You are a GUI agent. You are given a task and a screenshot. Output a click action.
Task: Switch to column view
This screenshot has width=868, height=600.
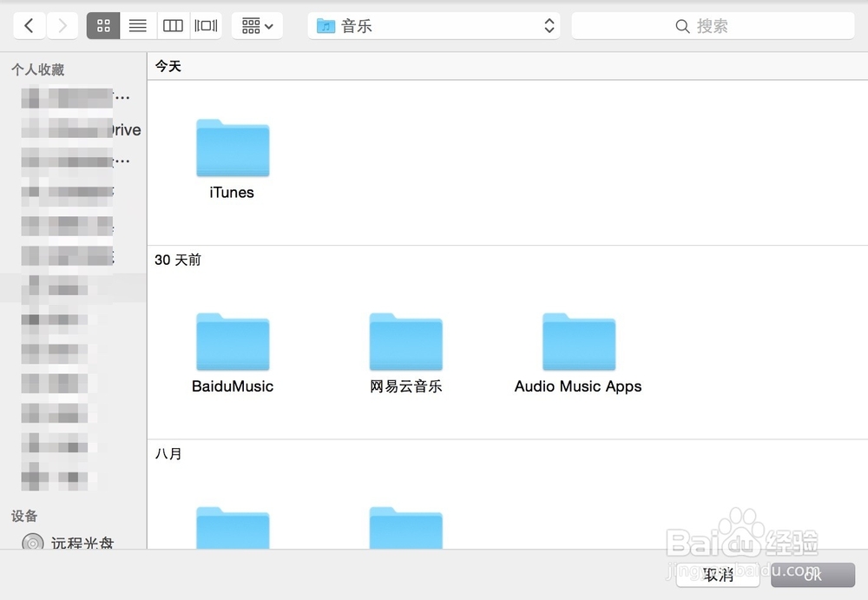pyautogui.click(x=174, y=25)
